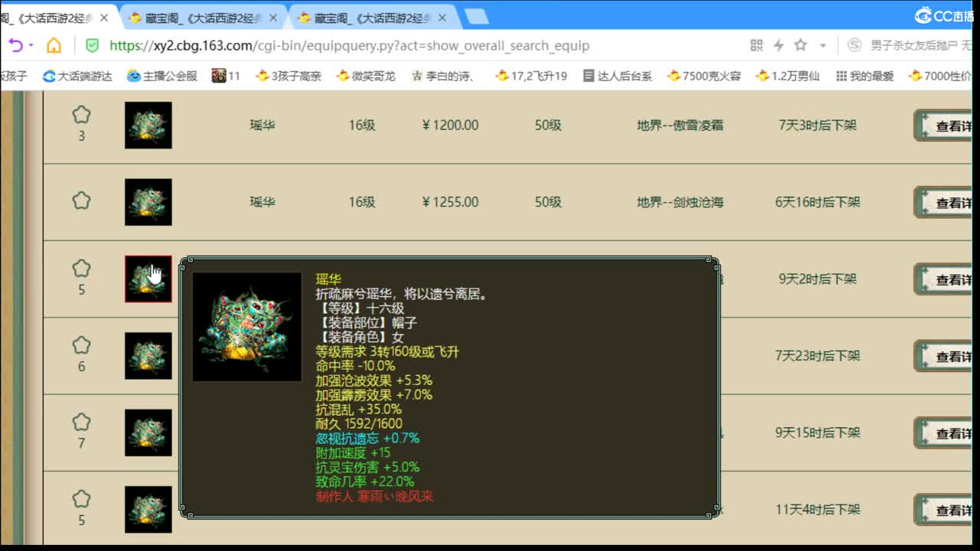The width and height of the screenshot is (980, 551).
Task: Click the search engine logo icon
Action: 854,45
